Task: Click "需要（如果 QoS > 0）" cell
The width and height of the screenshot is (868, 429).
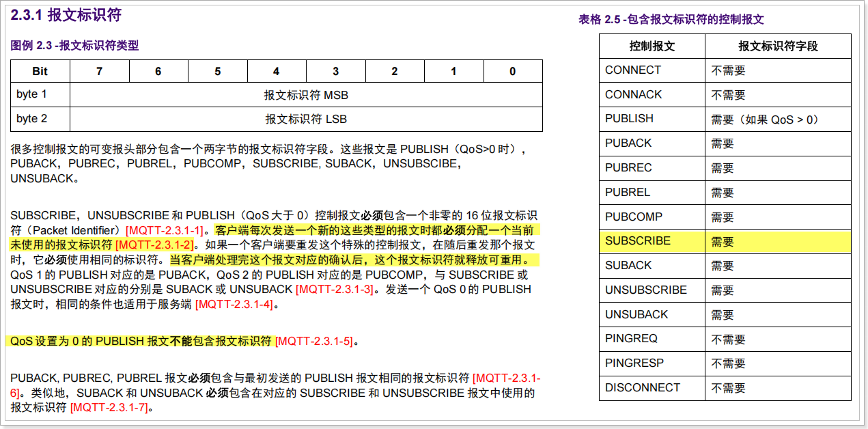Action: (x=778, y=119)
